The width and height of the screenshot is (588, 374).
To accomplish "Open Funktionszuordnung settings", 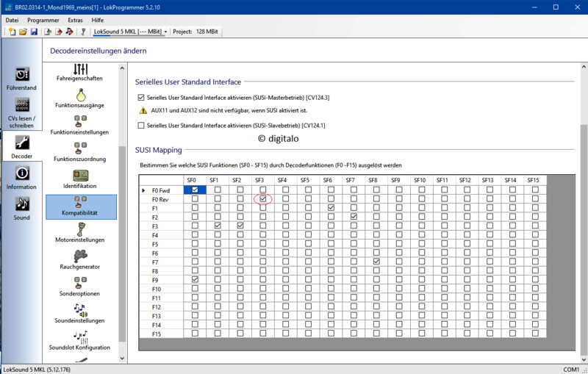I will pos(79,152).
